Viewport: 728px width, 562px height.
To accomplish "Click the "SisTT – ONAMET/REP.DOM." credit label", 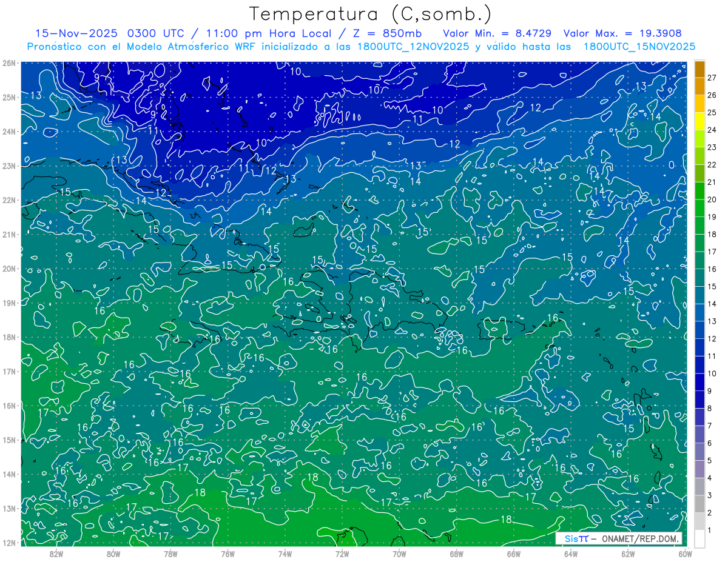I will point(619,538).
